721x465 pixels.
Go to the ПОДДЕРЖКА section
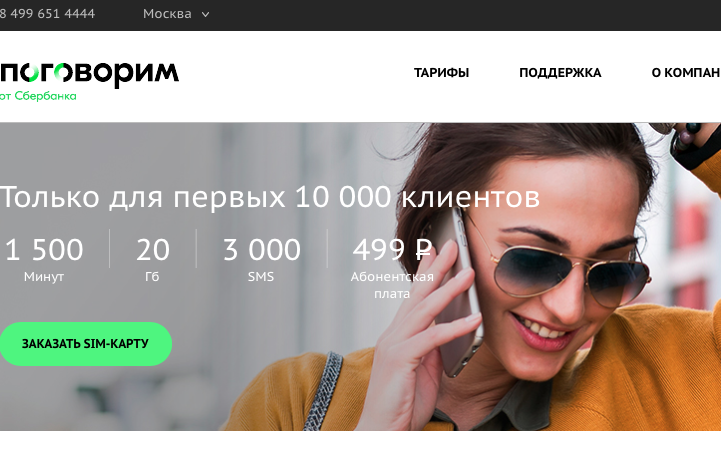pyautogui.click(x=560, y=73)
